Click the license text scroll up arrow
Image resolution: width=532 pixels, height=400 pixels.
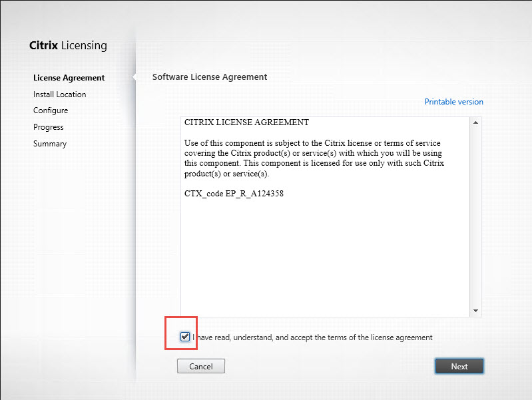coord(475,122)
